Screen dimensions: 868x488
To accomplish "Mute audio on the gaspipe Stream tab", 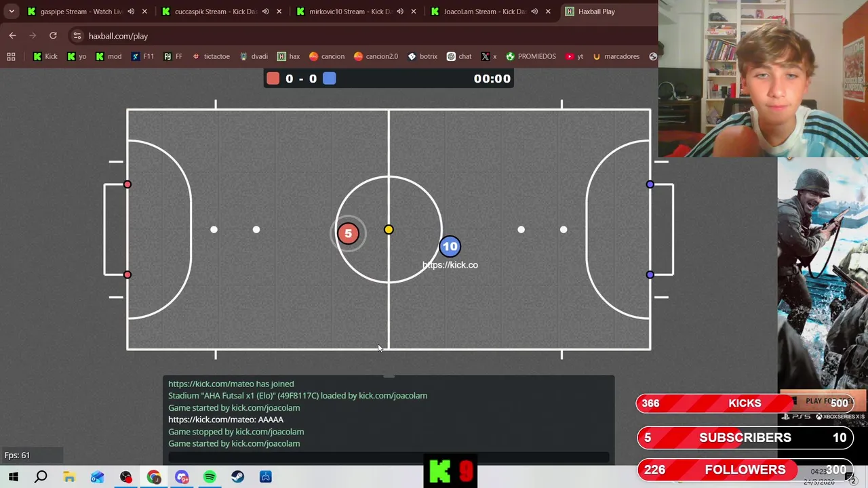I will click(x=131, y=12).
